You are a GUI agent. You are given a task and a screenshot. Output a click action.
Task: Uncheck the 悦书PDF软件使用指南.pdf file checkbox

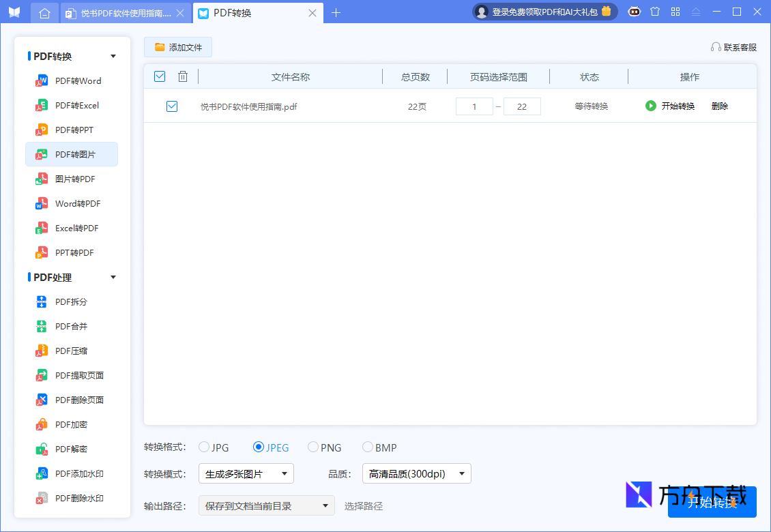172,106
